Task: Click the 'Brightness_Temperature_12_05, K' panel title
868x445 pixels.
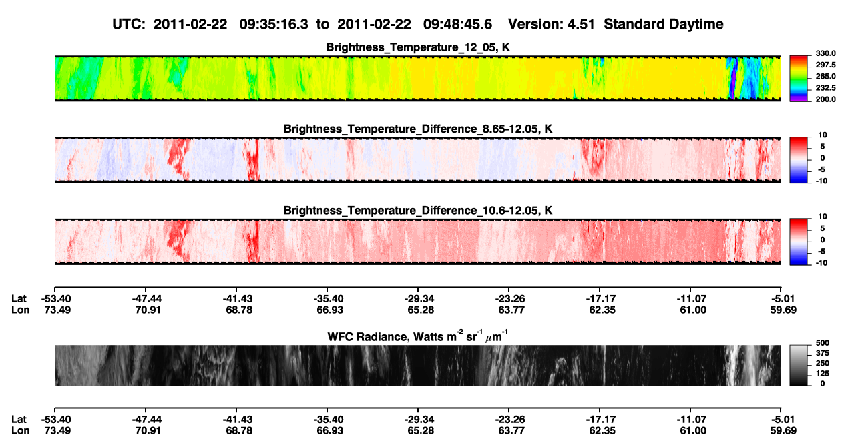Action: point(418,47)
